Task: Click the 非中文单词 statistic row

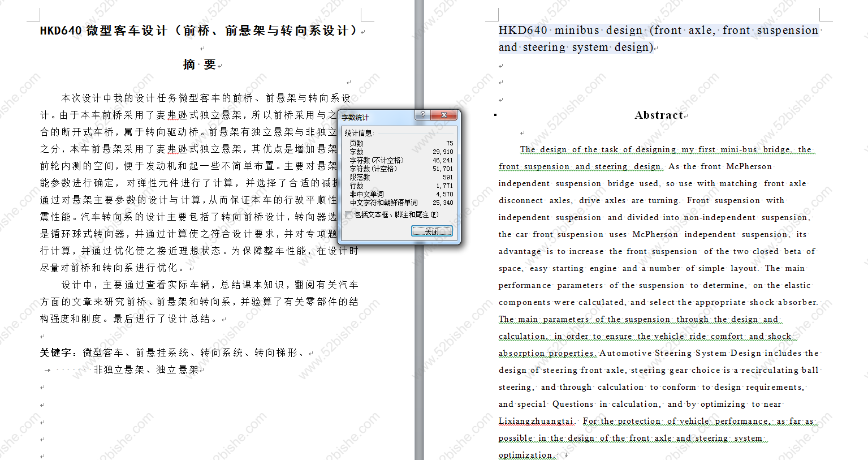Action: coord(401,194)
